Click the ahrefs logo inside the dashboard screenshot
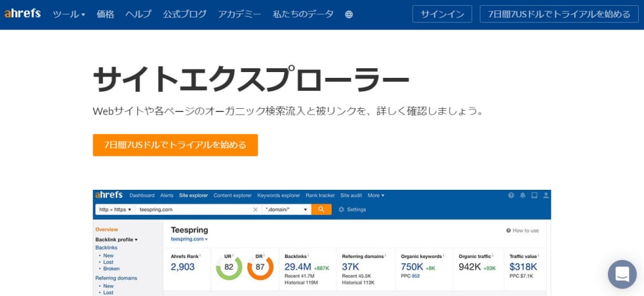 [109, 195]
